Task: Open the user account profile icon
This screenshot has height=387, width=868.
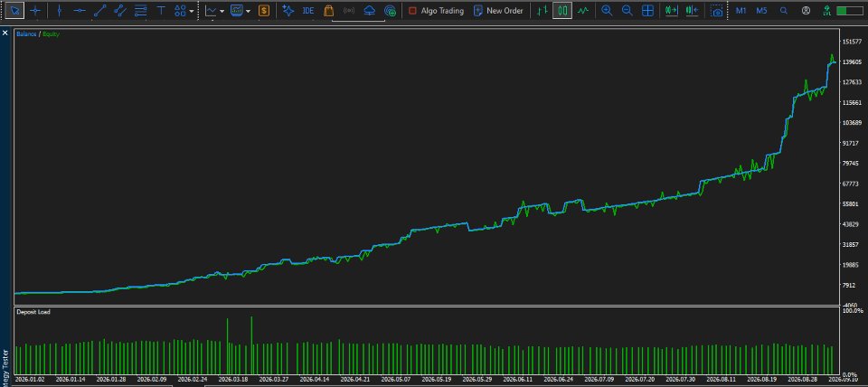Action: (806, 11)
